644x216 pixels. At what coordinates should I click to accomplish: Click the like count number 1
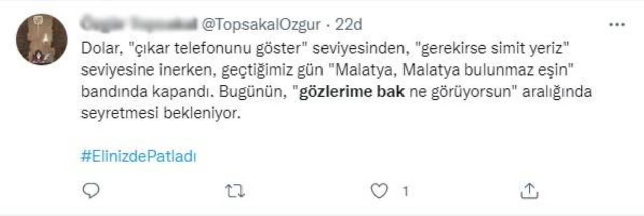point(404,191)
